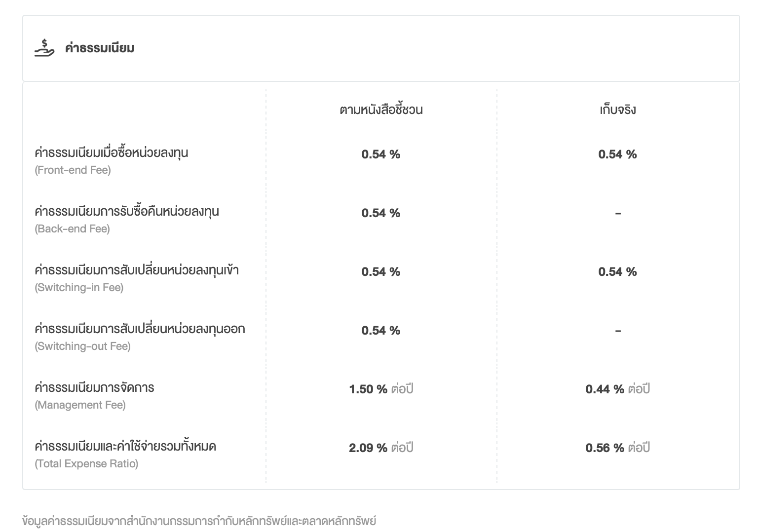Click the fee hand-with-dollar icon
This screenshot has width=758, height=532.
pyautogui.click(x=44, y=48)
